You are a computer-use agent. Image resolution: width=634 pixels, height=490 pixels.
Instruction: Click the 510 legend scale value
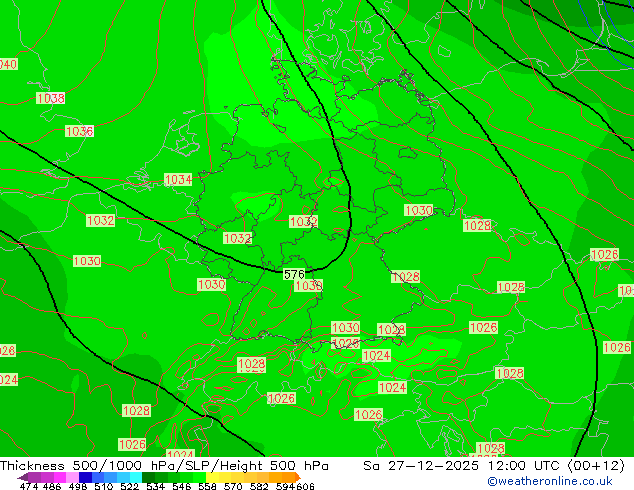point(104,486)
